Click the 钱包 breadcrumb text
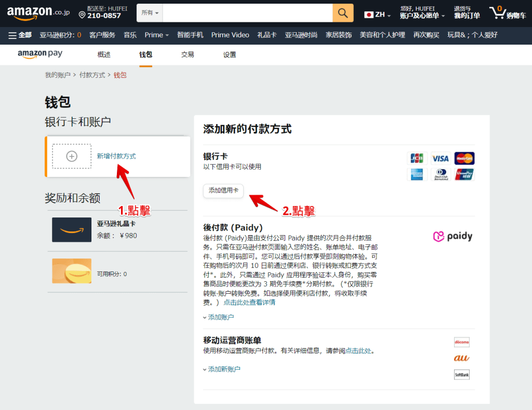 click(120, 75)
